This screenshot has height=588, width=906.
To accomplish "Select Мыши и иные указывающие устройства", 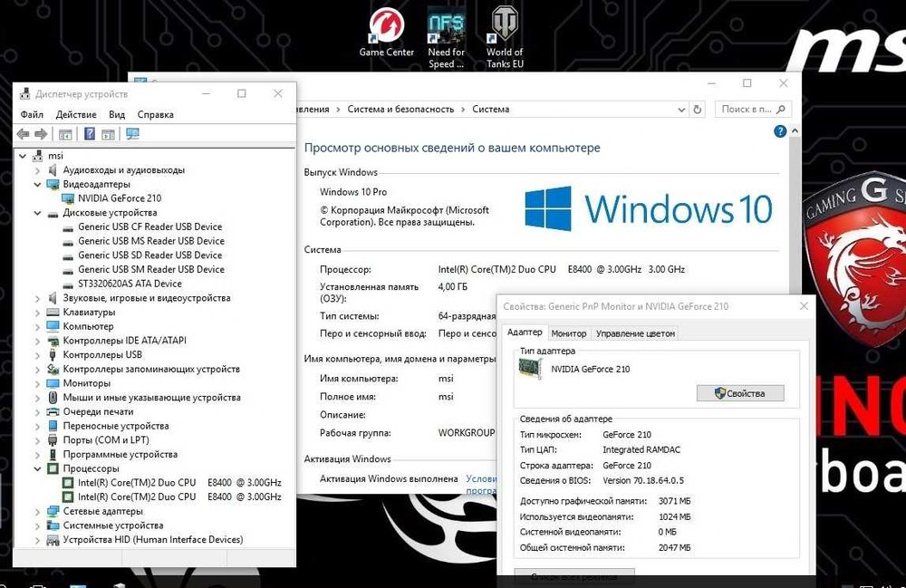I will (x=151, y=398).
